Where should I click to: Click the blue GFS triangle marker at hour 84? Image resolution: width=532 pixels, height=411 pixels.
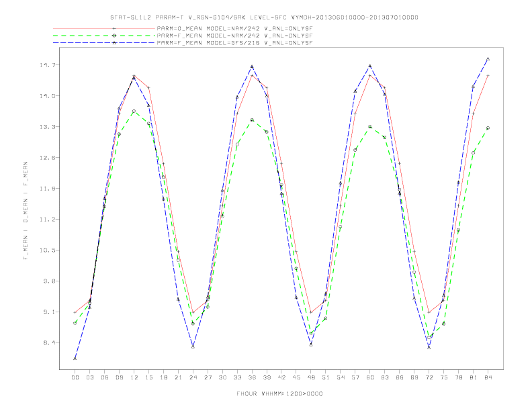point(488,58)
